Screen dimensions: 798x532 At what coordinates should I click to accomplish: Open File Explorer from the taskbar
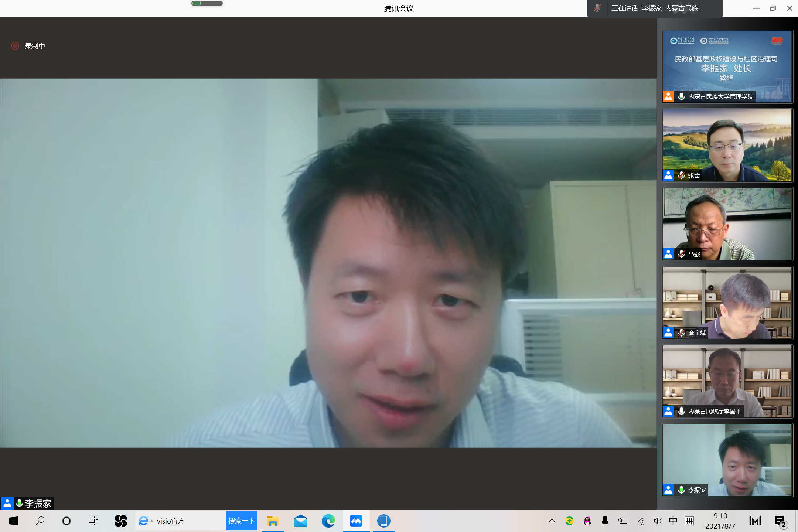point(273,521)
